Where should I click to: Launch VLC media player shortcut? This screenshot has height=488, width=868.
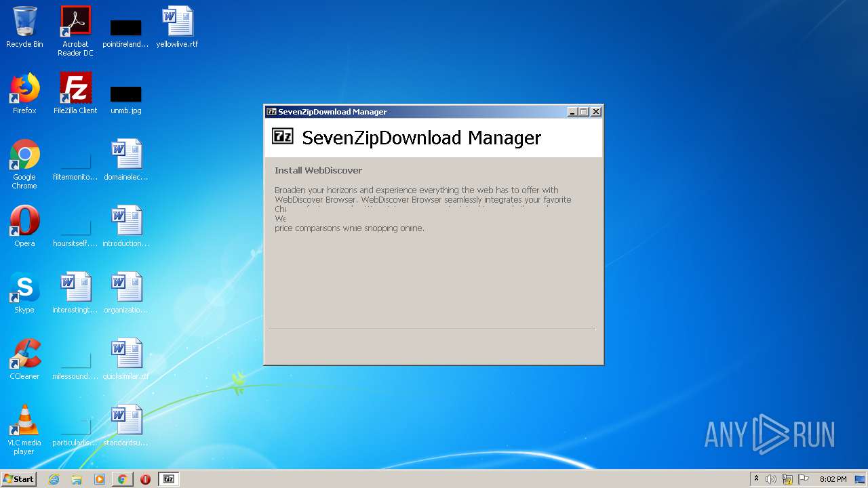[24, 430]
